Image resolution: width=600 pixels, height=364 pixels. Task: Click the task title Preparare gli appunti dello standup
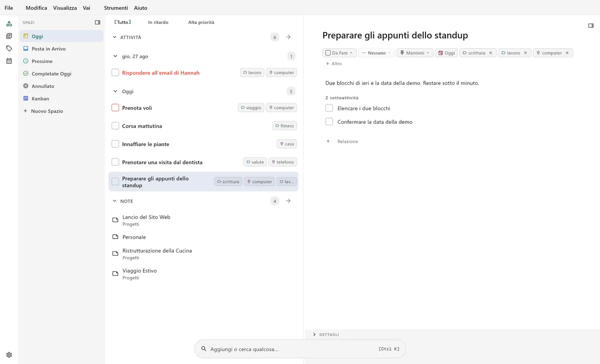pyautogui.click(x=395, y=35)
